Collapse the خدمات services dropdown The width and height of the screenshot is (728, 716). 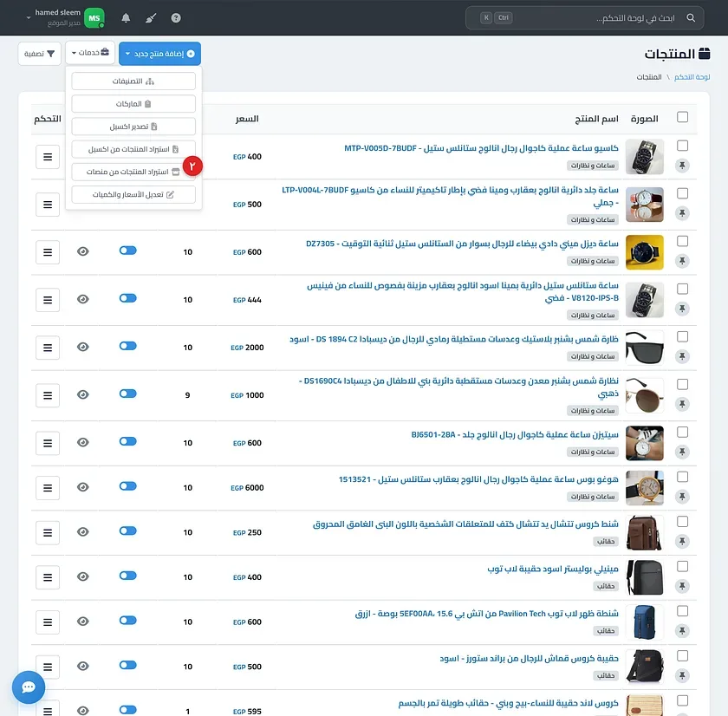pos(90,53)
